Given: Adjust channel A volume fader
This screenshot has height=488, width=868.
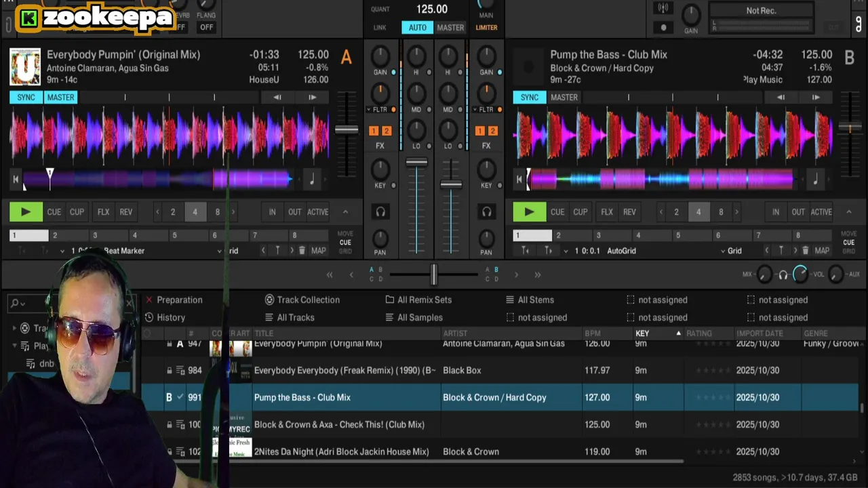Looking at the screenshot, I should tap(416, 163).
